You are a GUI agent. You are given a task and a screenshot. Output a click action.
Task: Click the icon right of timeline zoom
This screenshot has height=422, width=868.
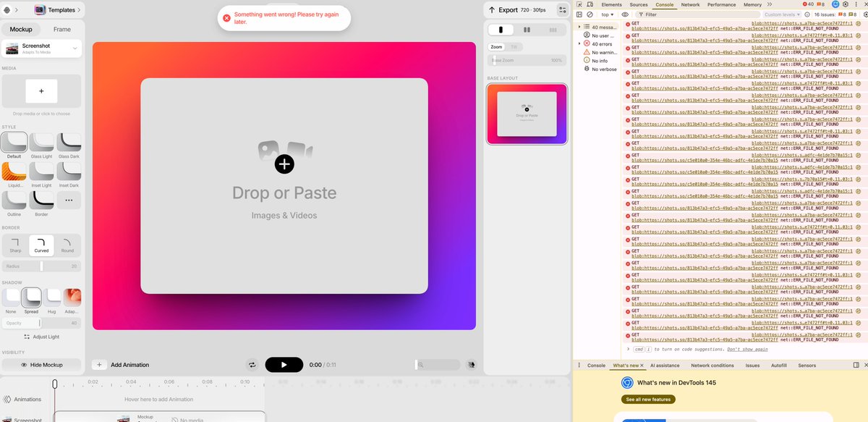[x=471, y=365]
